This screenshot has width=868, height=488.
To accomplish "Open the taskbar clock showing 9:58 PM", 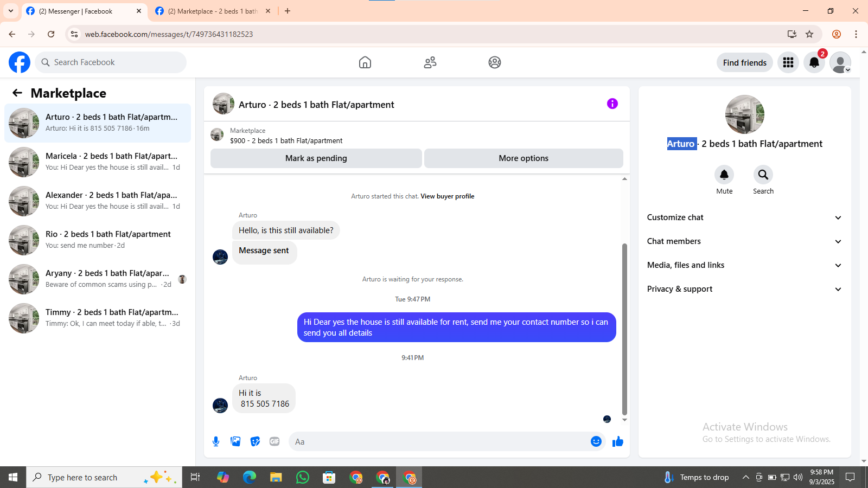I will [822, 477].
